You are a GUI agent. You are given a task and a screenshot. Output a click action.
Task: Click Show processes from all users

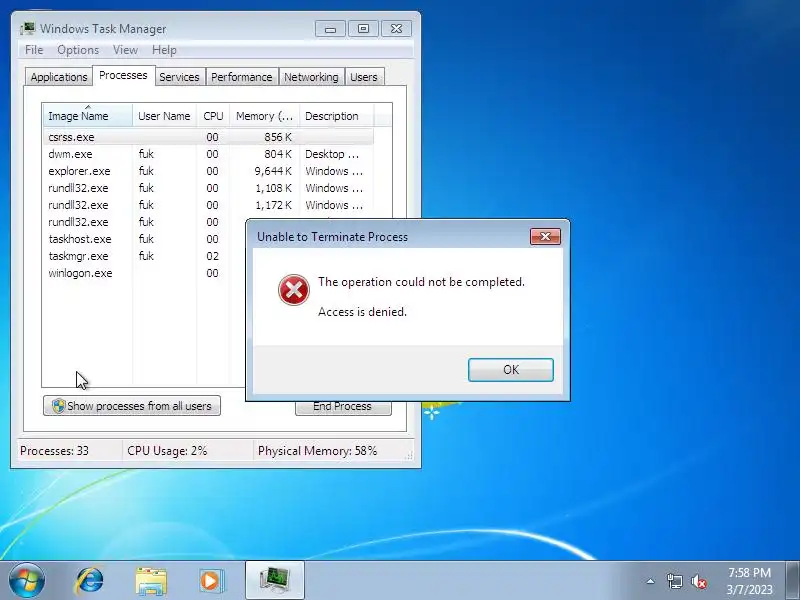tap(132, 406)
